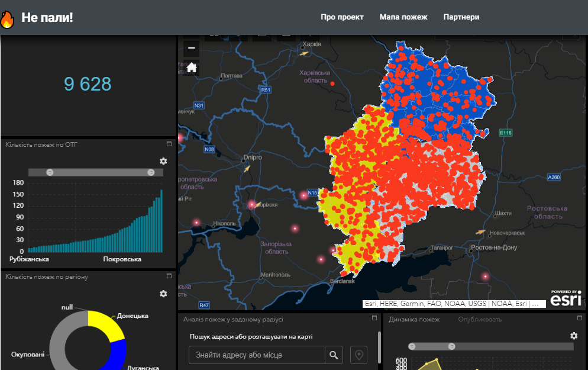Switch to the Опублiковать tab

tap(479, 320)
